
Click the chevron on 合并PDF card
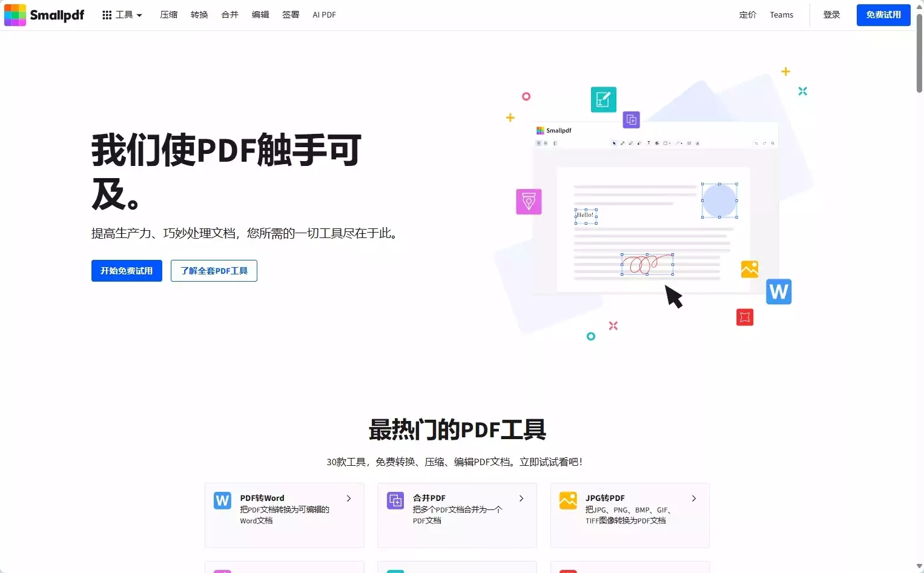pyautogui.click(x=521, y=498)
